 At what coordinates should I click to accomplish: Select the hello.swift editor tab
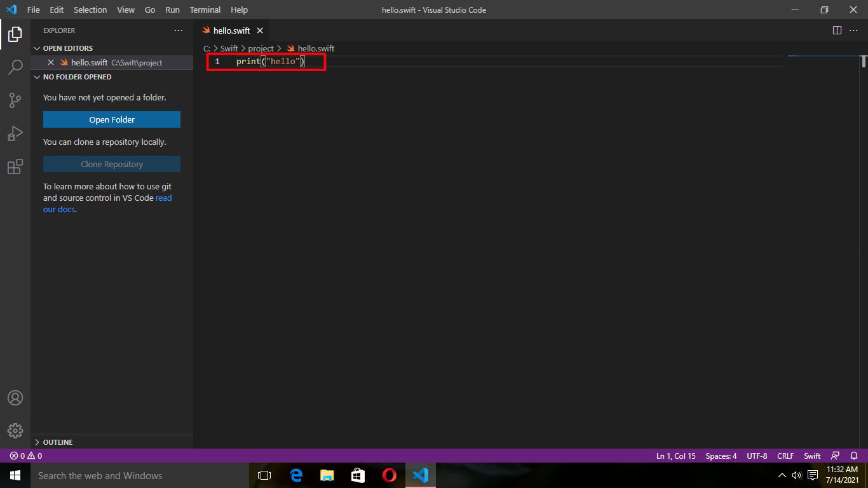231,30
